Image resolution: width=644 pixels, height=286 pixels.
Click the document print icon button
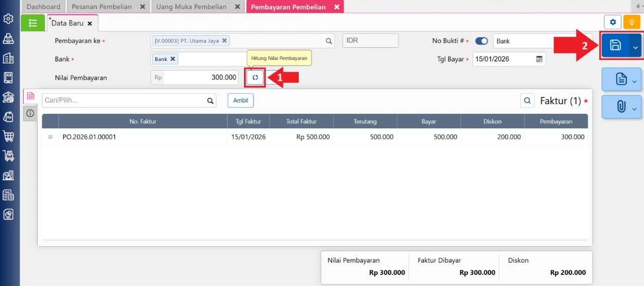(621, 79)
